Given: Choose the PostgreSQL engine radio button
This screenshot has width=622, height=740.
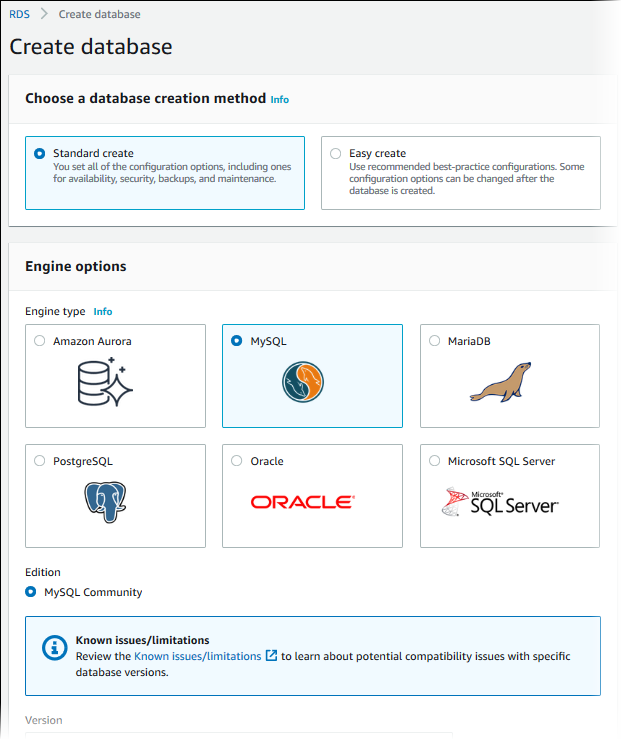Looking at the screenshot, I should click(40, 461).
